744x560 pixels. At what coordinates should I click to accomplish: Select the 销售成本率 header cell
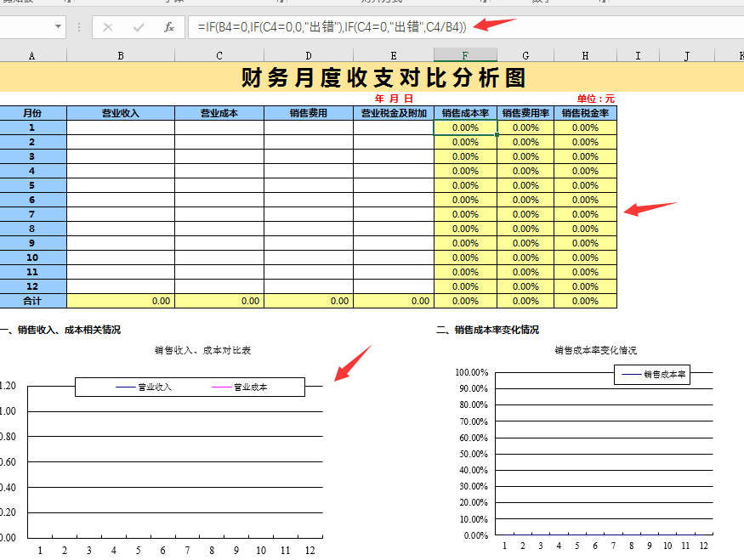[465, 113]
